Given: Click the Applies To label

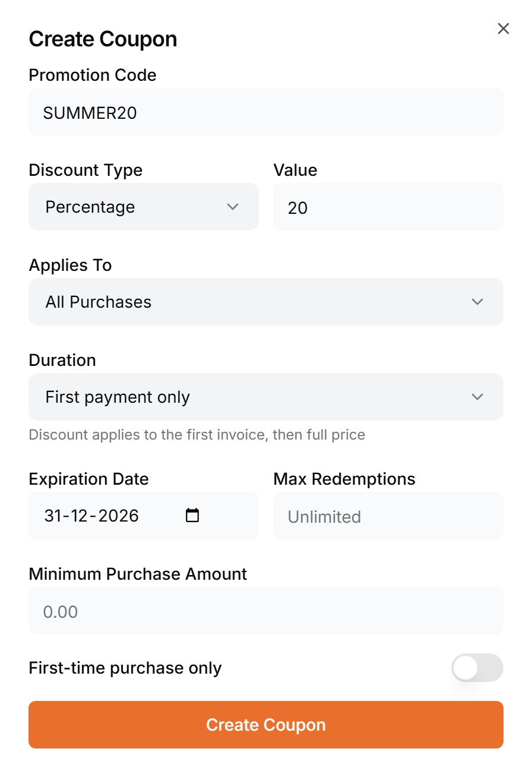Looking at the screenshot, I should click(x=70, y=265).
